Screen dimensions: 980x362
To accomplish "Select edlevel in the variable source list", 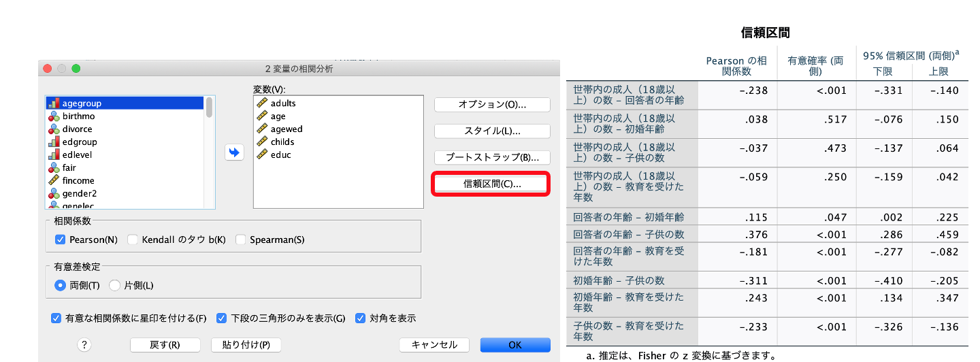I will tap(125, 155).
